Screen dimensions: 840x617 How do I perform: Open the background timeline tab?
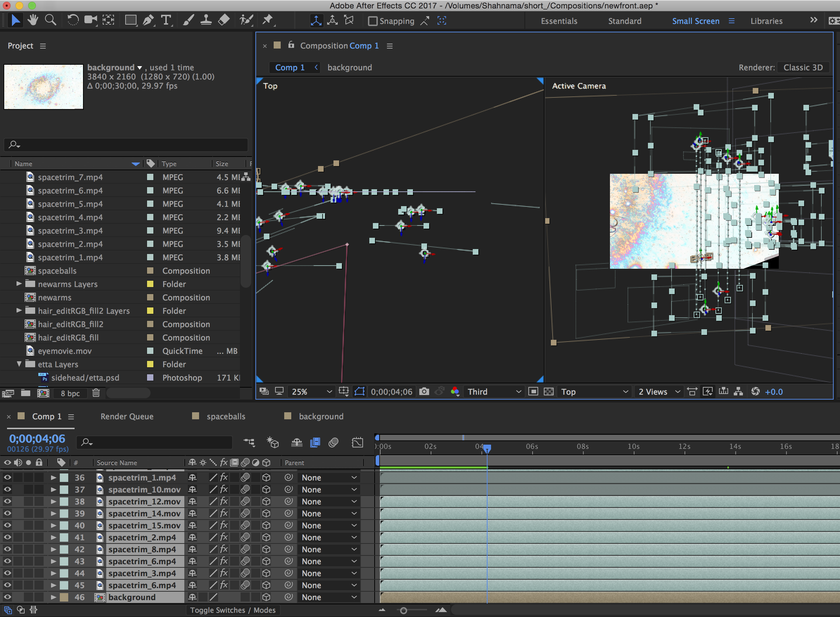pos(321,416)
